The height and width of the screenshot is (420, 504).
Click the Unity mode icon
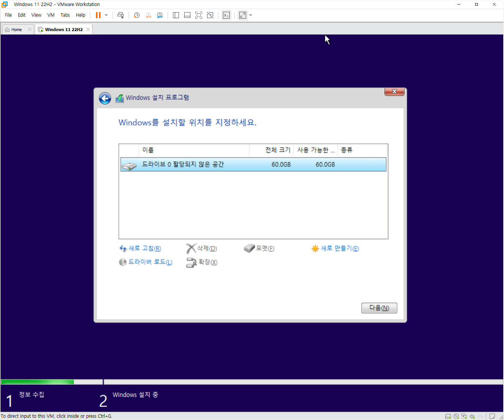point(210,15)
